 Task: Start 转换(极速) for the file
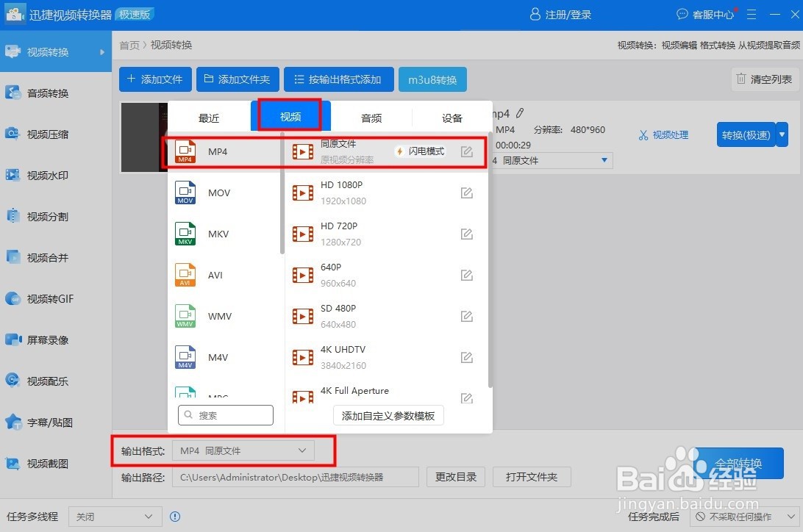point(746,134)
